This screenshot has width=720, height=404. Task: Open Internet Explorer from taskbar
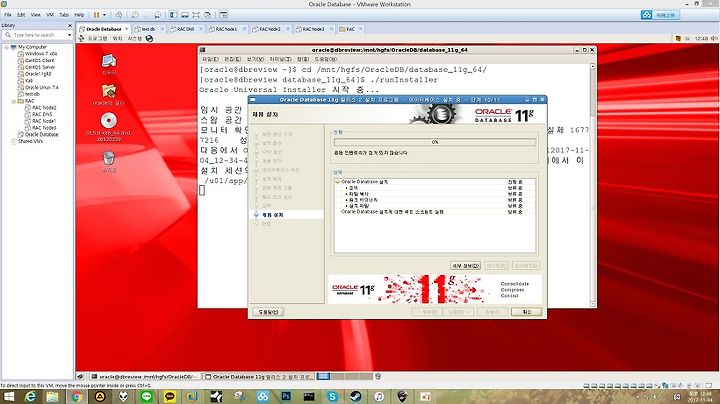point(30,396)
